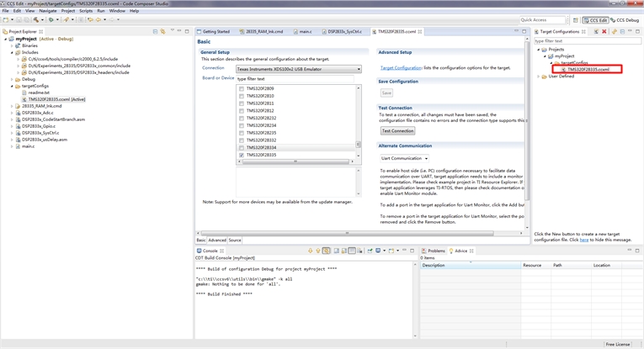Toggle Link with Editor in Project Explorer
Viewport: 644px width, 349px height.
pyautogui.click(x=163, y=32)
